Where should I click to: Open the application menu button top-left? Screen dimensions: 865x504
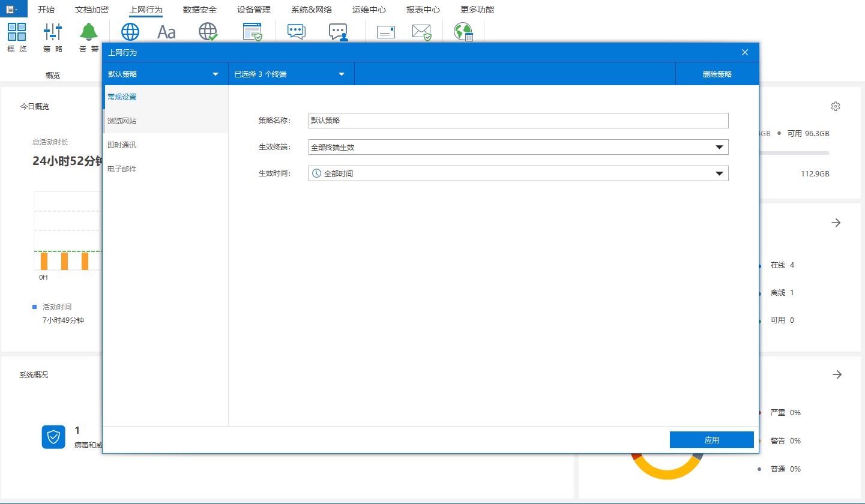pyautogui.click(x=13, y=9)
